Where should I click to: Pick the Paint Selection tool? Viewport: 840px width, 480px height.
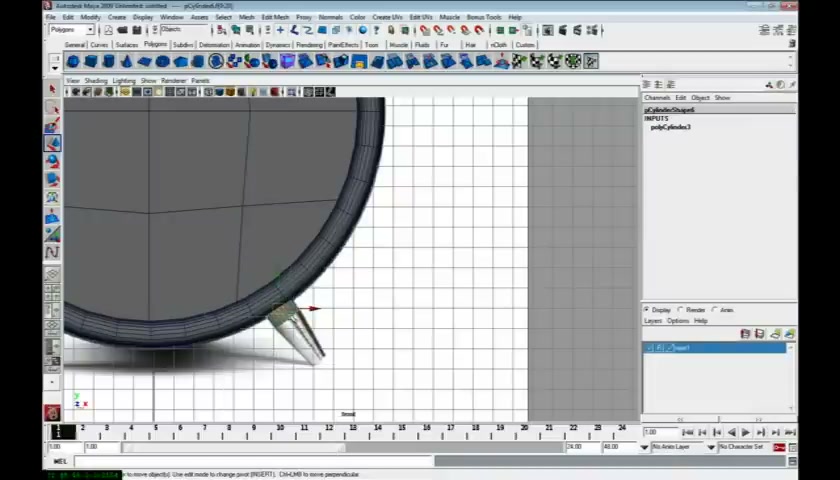click(x=52, y=126)
